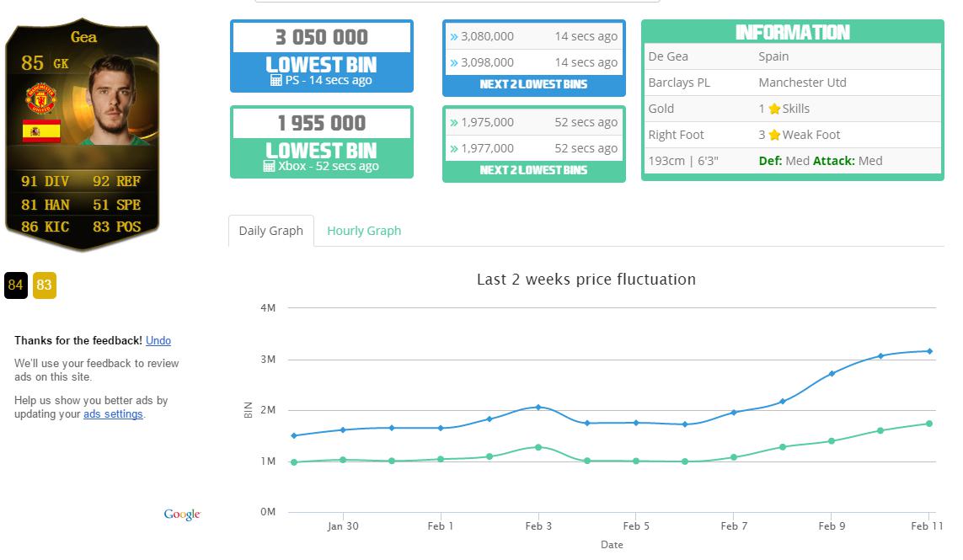The height and width of the screenshot is (560, 963).
Task: Click the 1,975,000 next lowest BIN entry
Action: pos(533,122)
